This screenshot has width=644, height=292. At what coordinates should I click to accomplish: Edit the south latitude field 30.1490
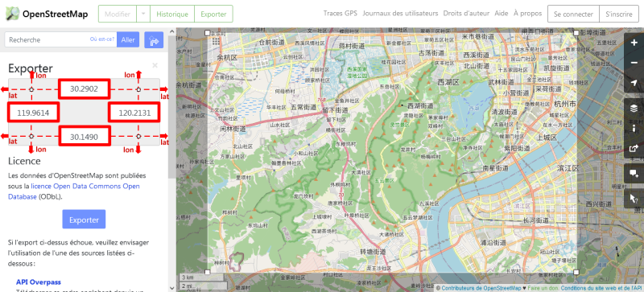(84, 137)
